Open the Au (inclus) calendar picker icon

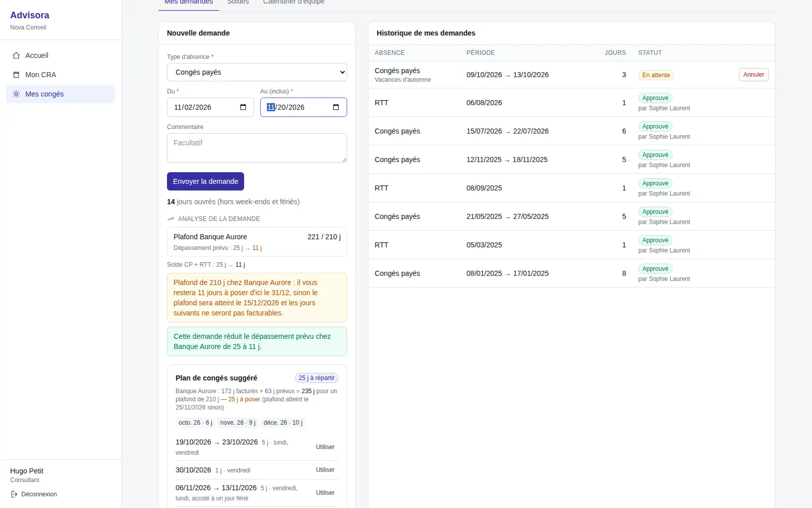click(x=336, y=107)
